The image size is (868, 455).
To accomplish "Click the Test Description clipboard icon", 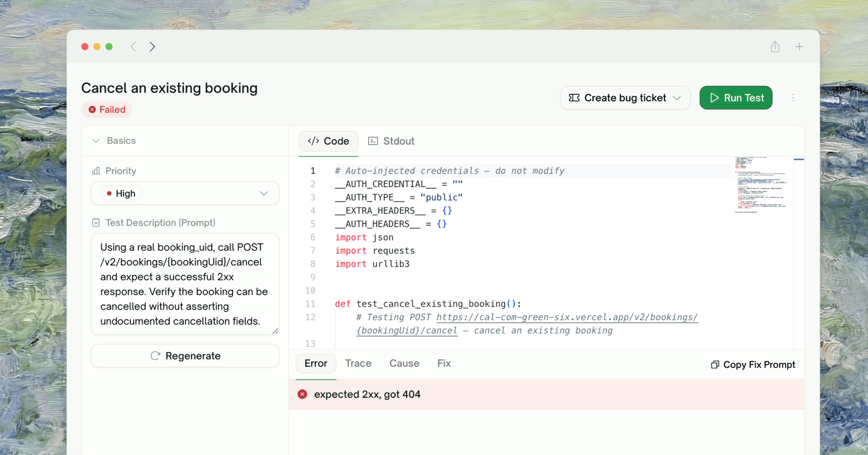I will 96,222.
